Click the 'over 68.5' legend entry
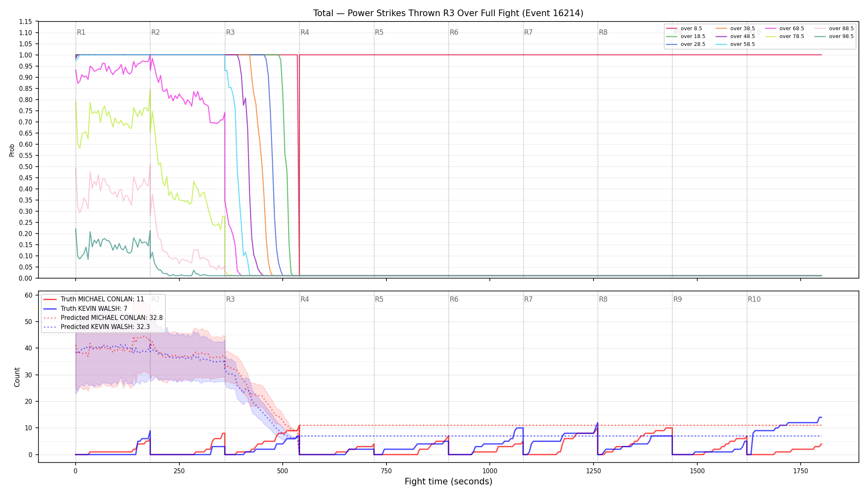Viewport: 868px width, 496px height. click(x=785, y=29)
